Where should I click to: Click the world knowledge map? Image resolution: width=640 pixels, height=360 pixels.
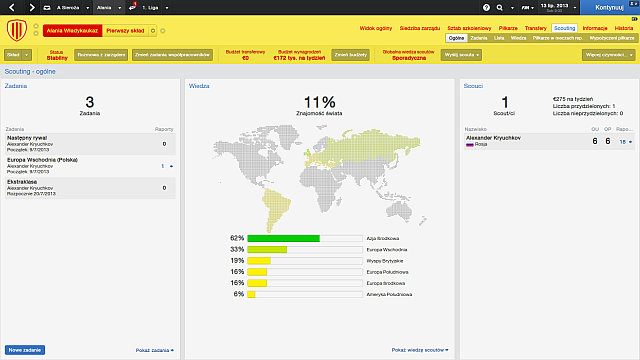point(320,179)
